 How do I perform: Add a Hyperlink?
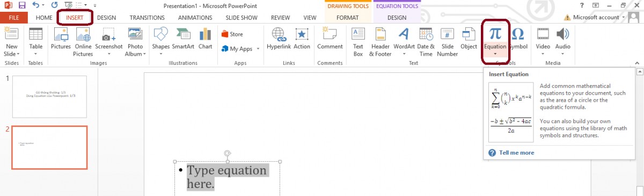[279, 39]
